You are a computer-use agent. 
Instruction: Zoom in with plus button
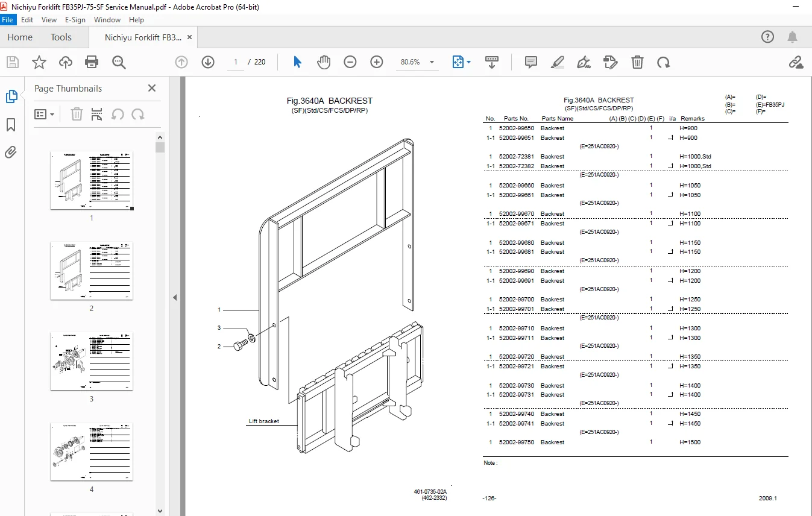coord(377,62)
